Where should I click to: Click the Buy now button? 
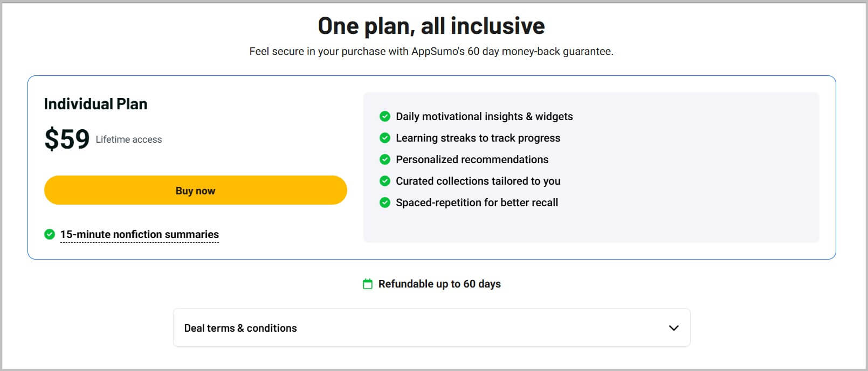(x=195, y=190)
